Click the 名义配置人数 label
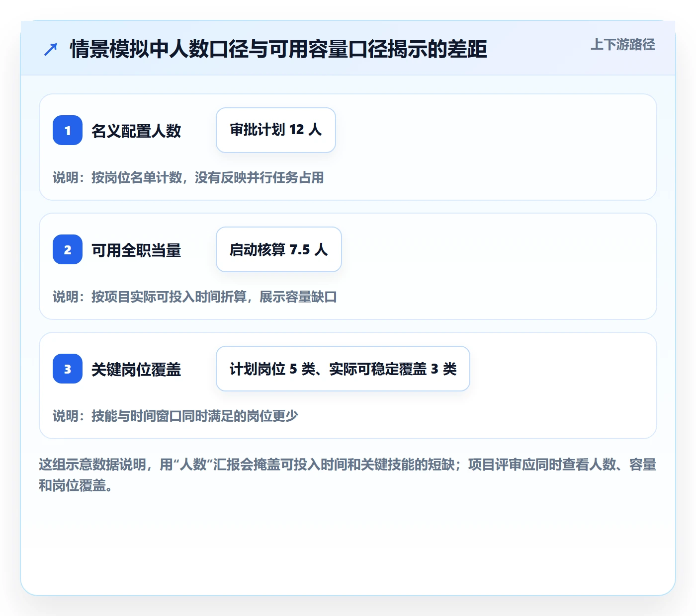The height and width of the screenshot is (616, 696). click(x=136, y=131)
